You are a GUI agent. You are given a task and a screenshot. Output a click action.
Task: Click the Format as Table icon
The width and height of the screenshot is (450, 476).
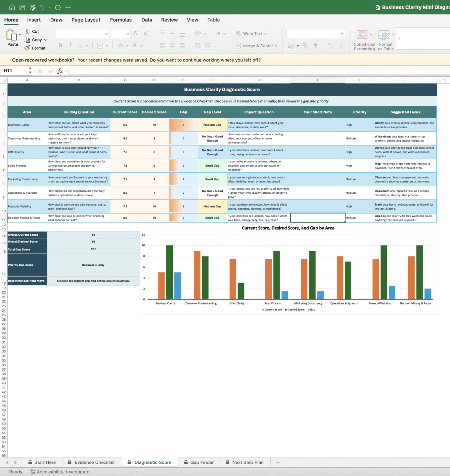[384, 34]
